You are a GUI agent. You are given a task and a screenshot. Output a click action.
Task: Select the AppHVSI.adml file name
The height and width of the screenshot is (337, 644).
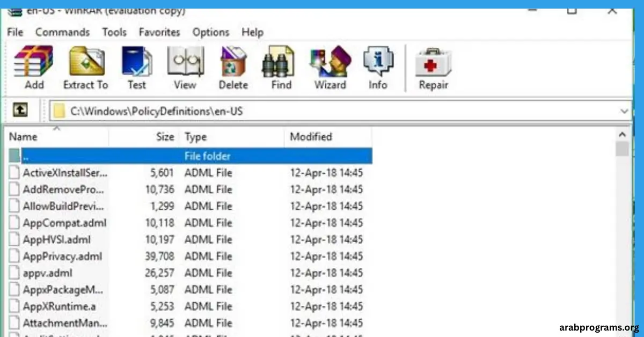coord(57,239)
